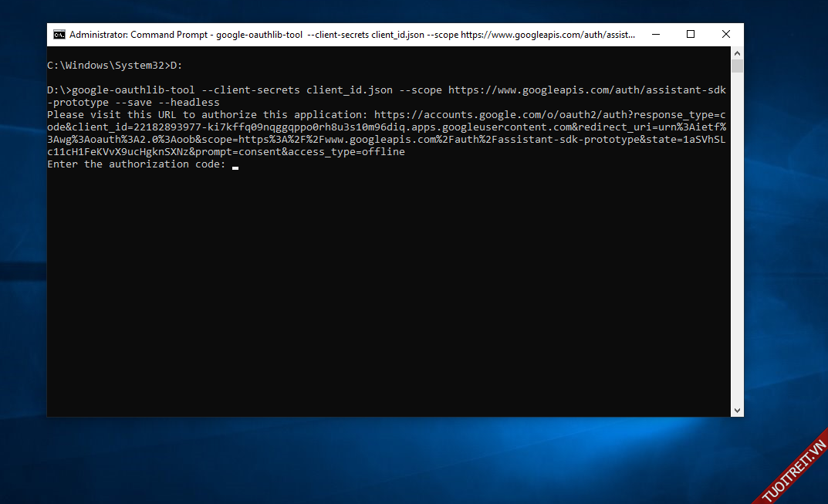828x504 pixels.
Task: Click the 'google-oauthlib-tool' command text
Action: pyautogui.click(x=133, y=90)
